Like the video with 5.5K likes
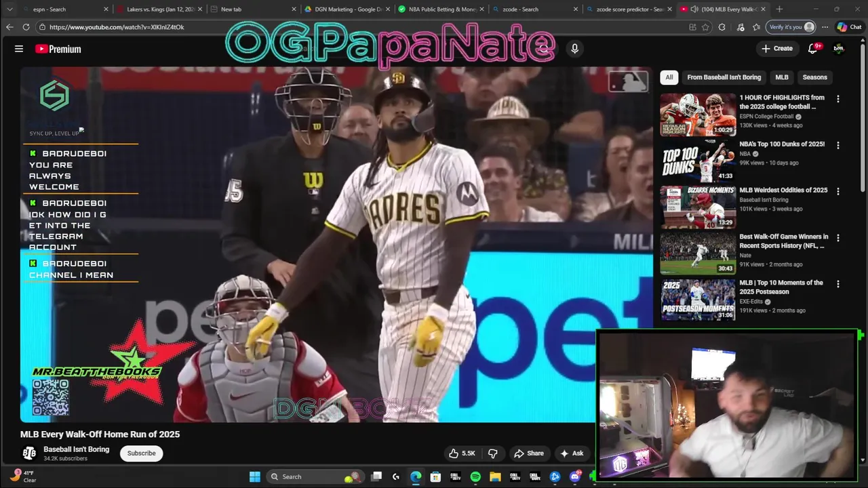 (462, 453)
